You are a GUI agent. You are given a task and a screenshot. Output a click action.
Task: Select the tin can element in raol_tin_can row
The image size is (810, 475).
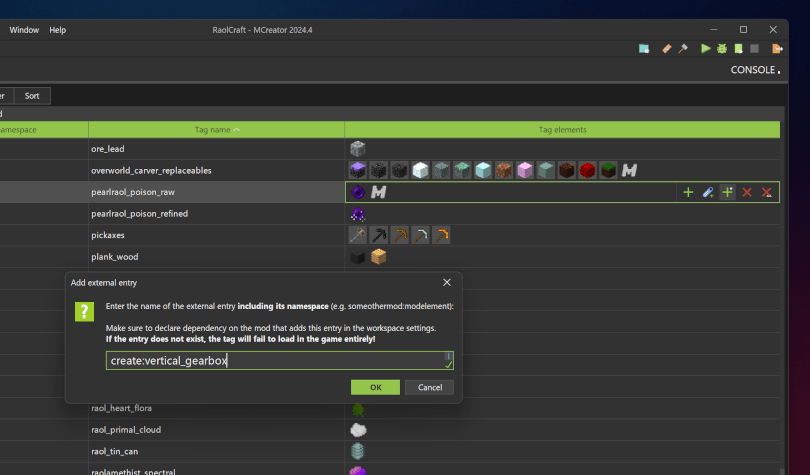tap(357, 451)
